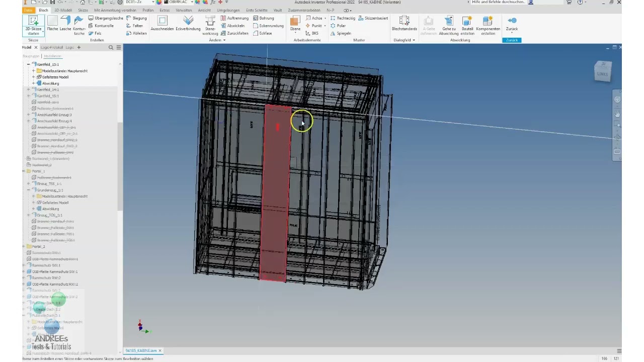644x362 pixels.
Task: Close the 94185_KABINE.iam document tab
Action: (160, 350)
